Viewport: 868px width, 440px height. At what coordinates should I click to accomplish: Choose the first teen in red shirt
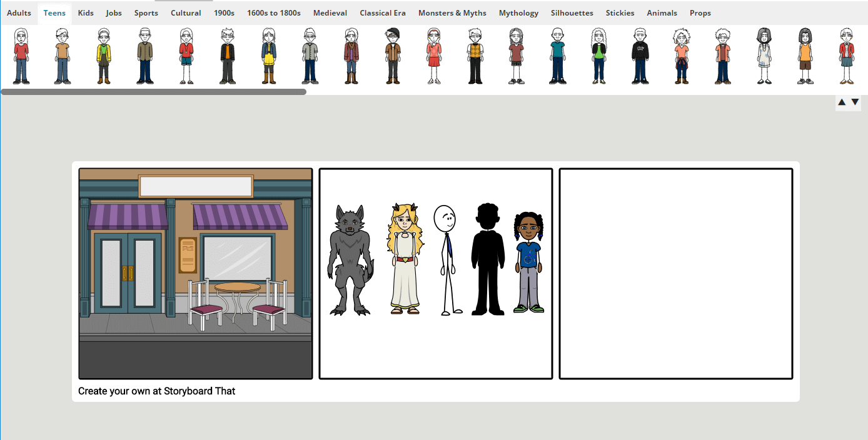point(21,56)
